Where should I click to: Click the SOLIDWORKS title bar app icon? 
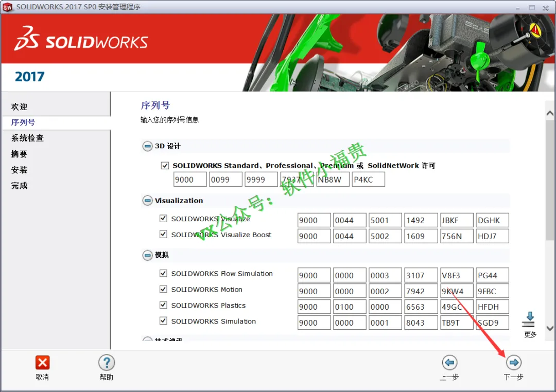(x=7, y=7)
